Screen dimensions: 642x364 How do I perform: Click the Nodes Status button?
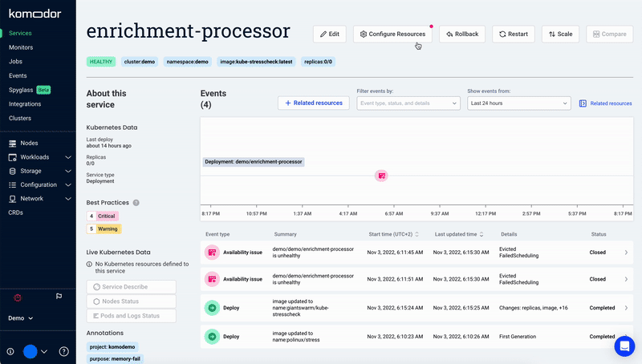132,301
